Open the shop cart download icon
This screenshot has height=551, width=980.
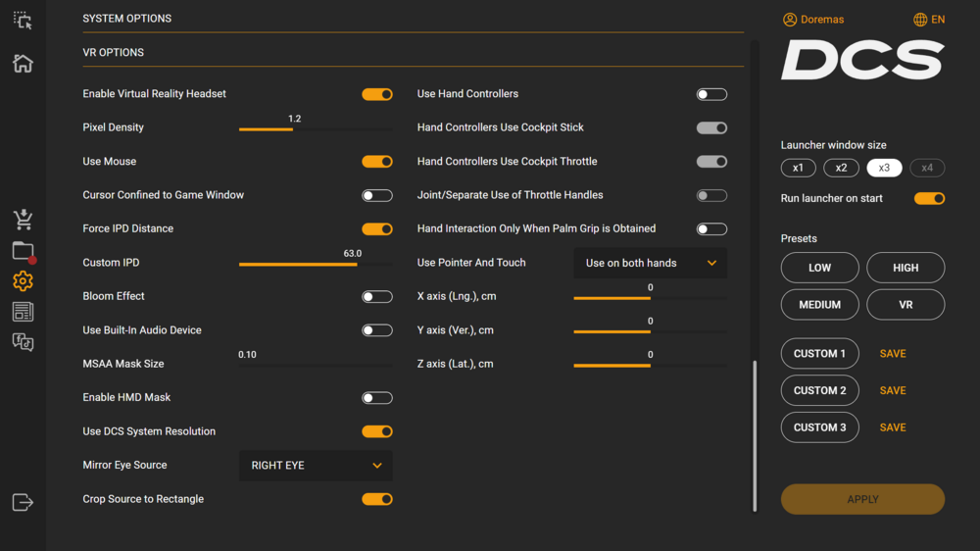[x=23, y=220]
